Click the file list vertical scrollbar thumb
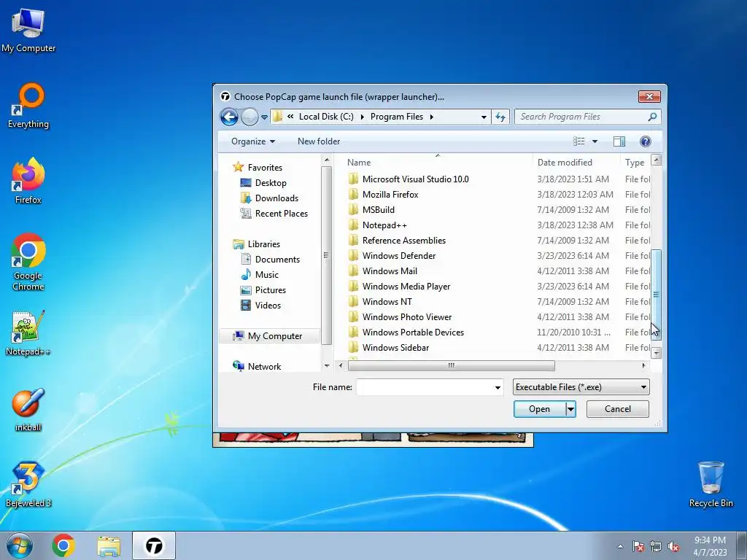This screenshot has width=747, height=560. pyautogui.click(x=656, y=295)
